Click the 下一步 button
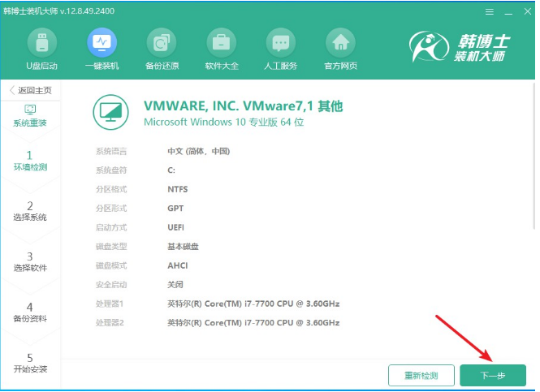This screenshot has height=392, width=540. (493, 375)
